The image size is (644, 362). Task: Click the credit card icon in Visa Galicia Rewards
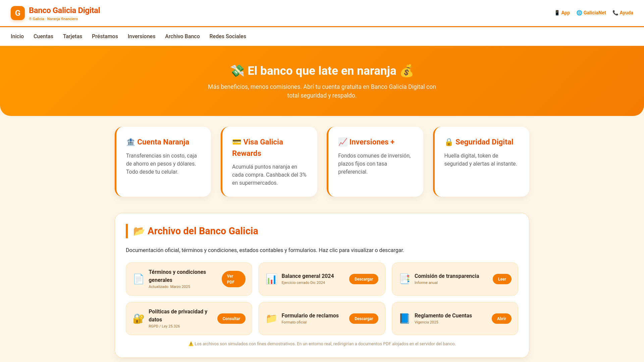(x=236, y=142)
